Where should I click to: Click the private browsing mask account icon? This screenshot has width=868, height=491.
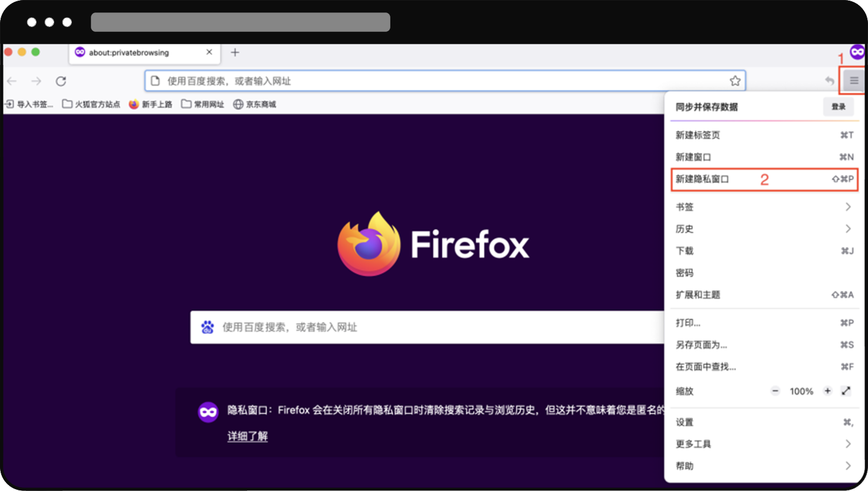856,52
